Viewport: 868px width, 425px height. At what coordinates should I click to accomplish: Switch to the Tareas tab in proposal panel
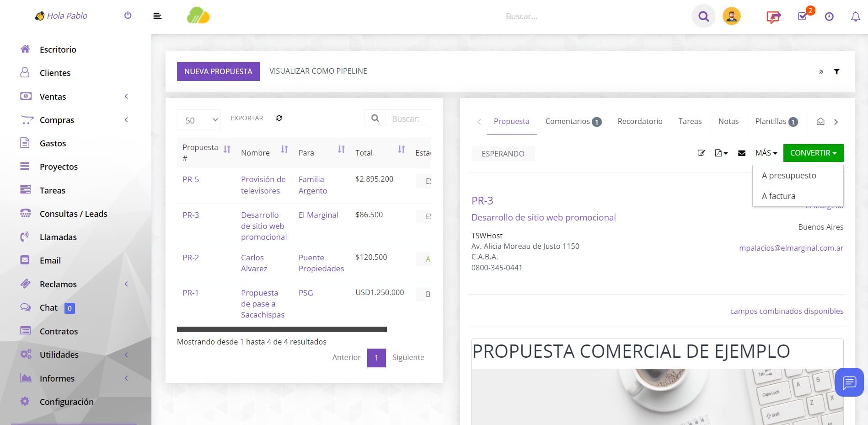tap(690, 121)
